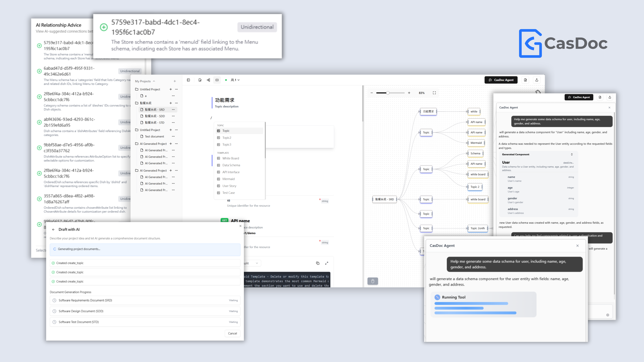Collapse the Untitled Project containing Test document
This screenshot has height=362, width=644.
[137, 130]
